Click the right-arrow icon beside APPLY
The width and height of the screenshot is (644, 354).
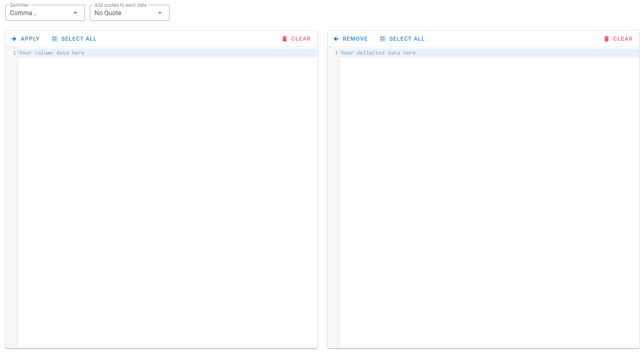click(14, 39)
